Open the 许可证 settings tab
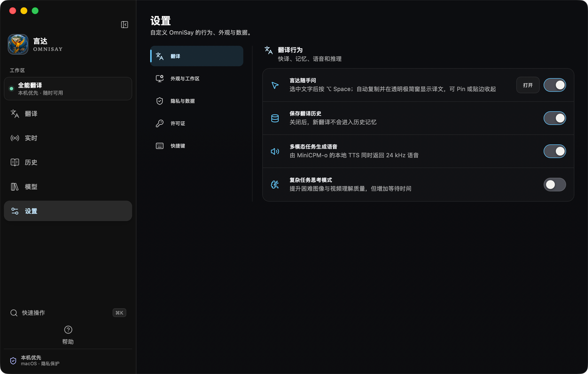The width and height of the screenshot is (588, 374). point(196,123)
